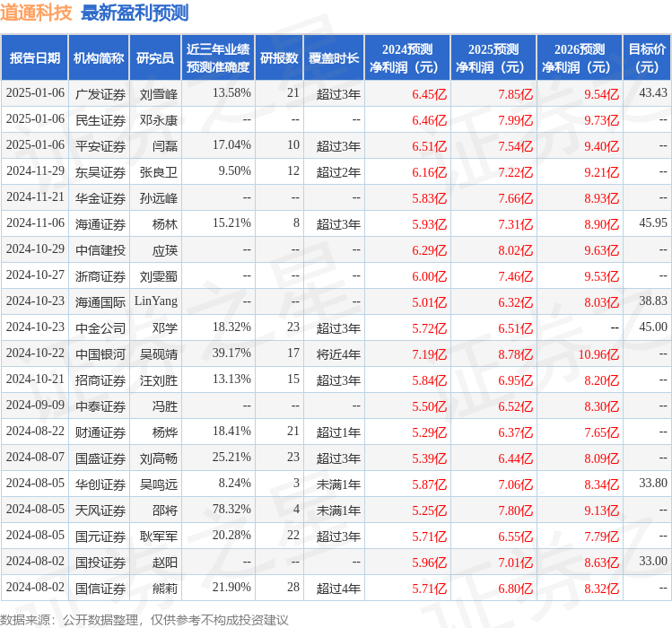Click the 海通证券 institution cell
The height and width of the screenshot is (628, 672).
pyautogui.click(x=100, y=224)
